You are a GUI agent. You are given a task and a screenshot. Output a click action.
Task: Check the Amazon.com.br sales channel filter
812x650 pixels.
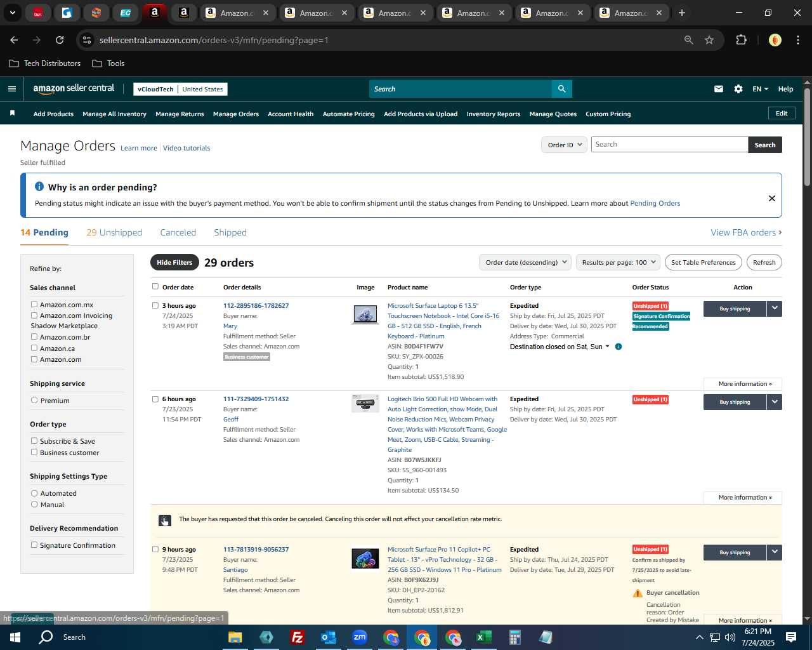click(34, 337)
